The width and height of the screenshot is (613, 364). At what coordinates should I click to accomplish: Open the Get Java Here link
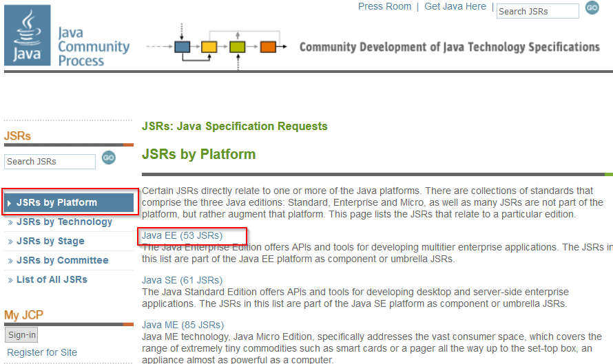pos(455,7)
